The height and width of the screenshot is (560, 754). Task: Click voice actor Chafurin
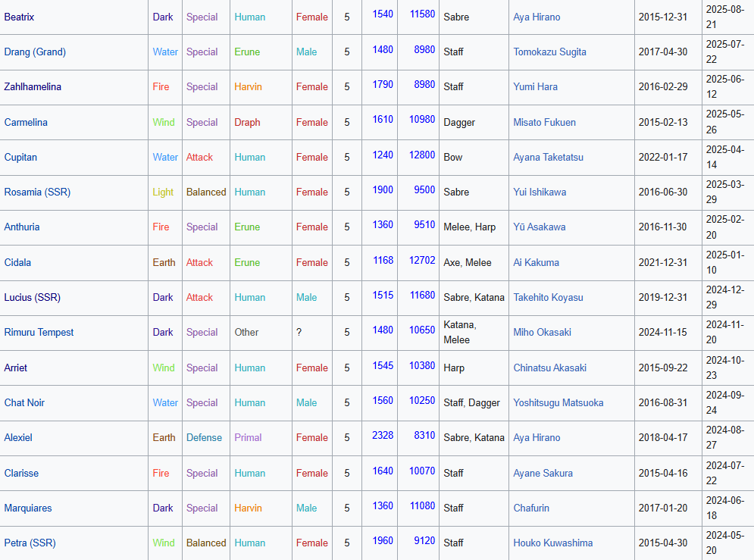click(531, 508)
